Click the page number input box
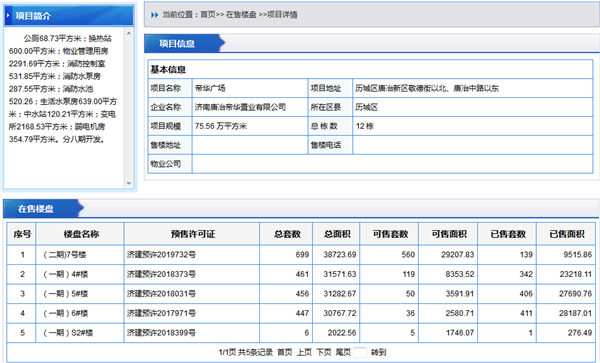The height and width of the screenshot is (363, 600). coord(360,352)
